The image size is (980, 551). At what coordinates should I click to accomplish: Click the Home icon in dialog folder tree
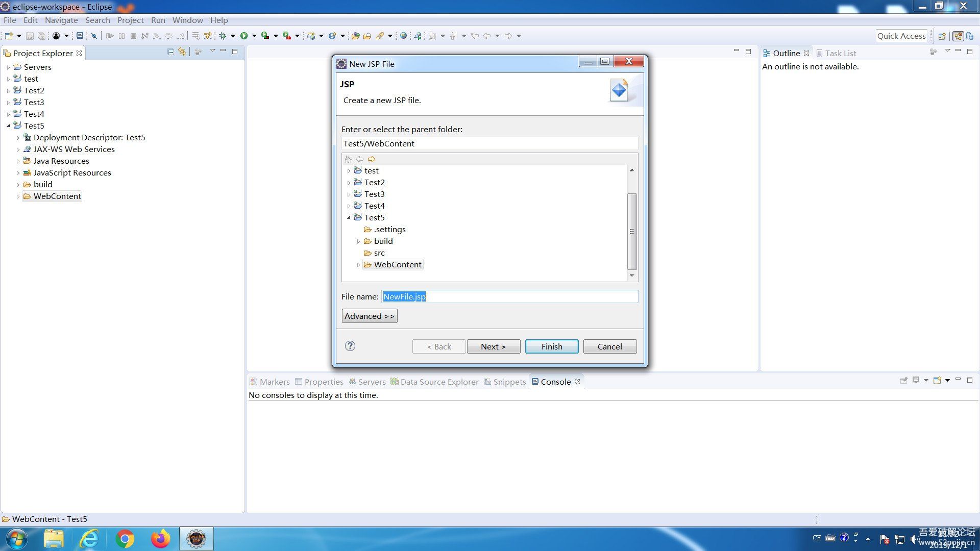point(348,159)
